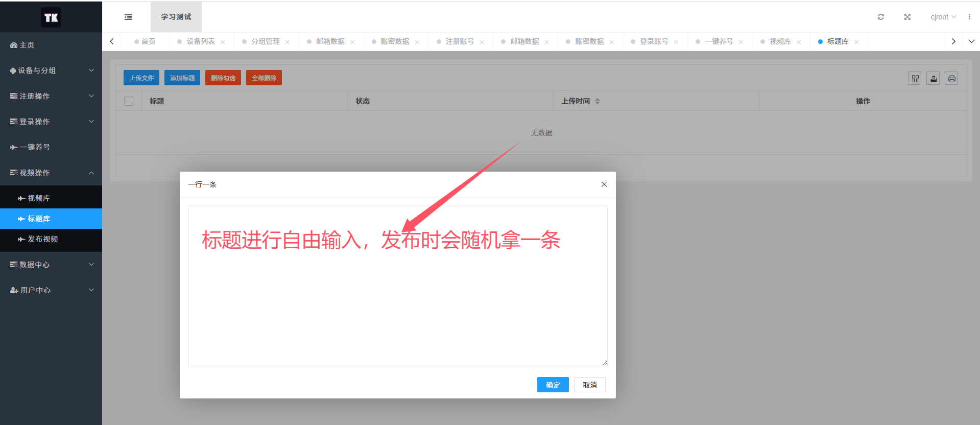The image size is (980, 425).
Task: Close the 一键养号 tab
Action: coord(741,42)
